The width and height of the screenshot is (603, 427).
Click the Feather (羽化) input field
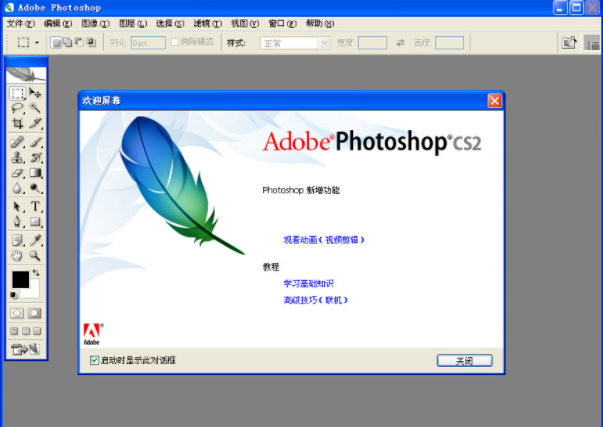point(148,43)
